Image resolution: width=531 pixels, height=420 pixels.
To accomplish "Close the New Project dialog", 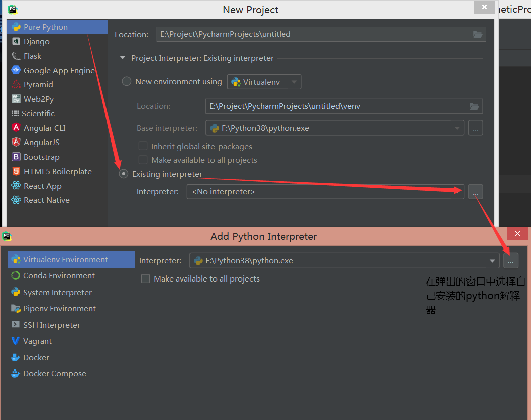I will [x=484, y=7].
